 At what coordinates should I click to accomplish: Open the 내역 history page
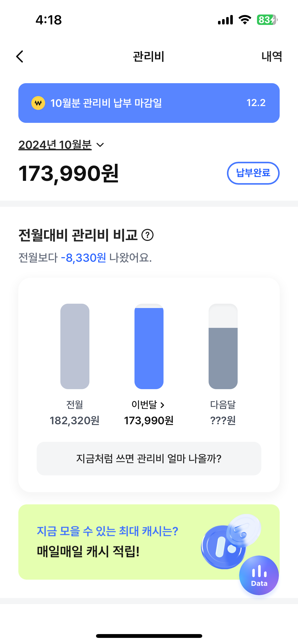pos(272,56)
